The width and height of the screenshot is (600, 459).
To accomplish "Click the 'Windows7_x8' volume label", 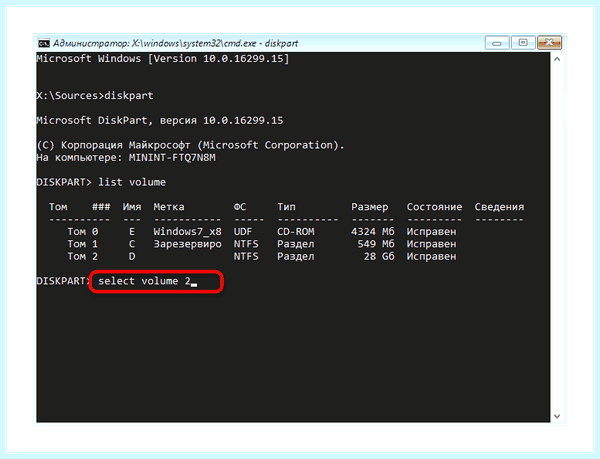I will tap(188, 232).
